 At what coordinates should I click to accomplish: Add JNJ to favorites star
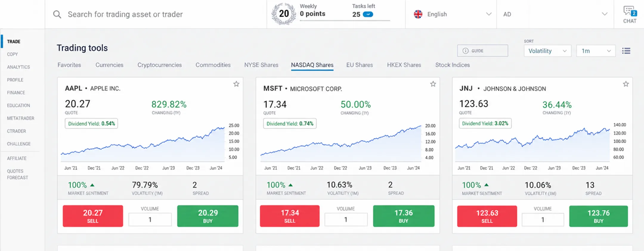tap(626, 84)
